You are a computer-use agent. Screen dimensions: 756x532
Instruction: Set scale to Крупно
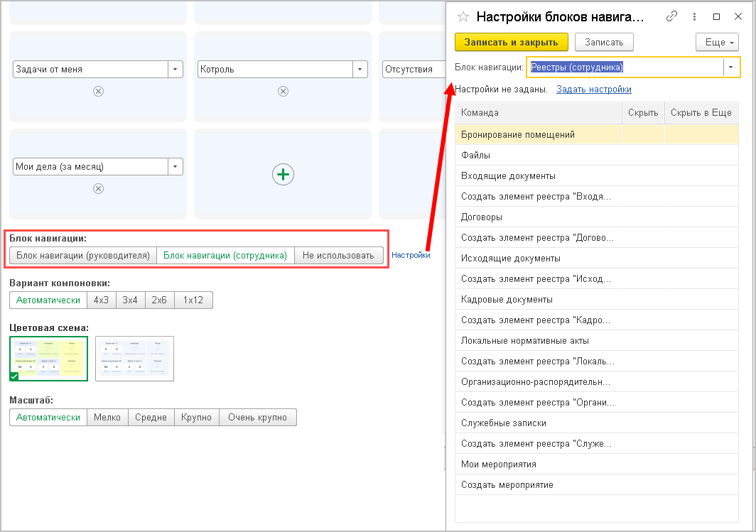click(196, 418)
